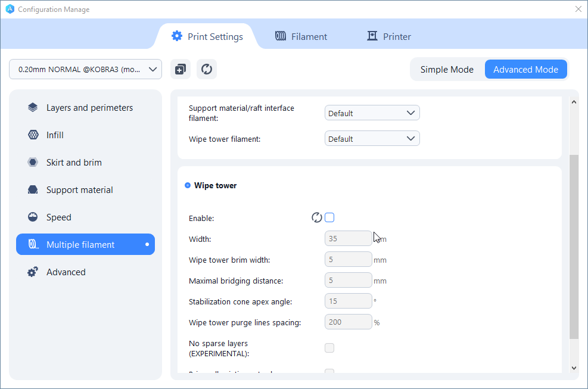
Task: Click the copy preset icon button
Action: 181,69
